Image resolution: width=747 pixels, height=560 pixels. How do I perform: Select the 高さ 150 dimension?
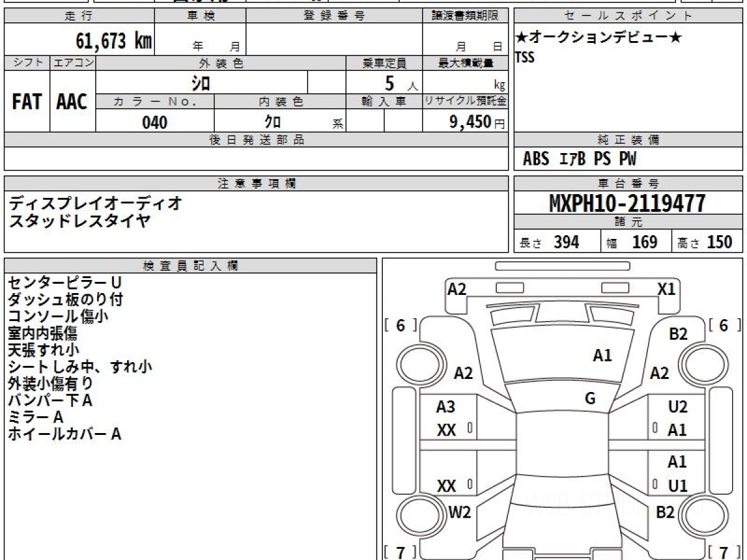(x=704, y=242)
